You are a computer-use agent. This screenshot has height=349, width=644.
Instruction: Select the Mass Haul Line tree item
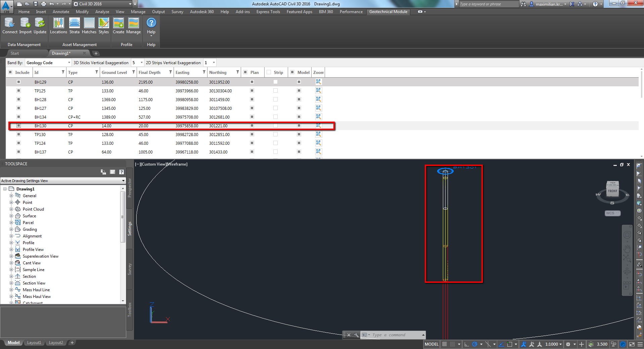point(36,290)
